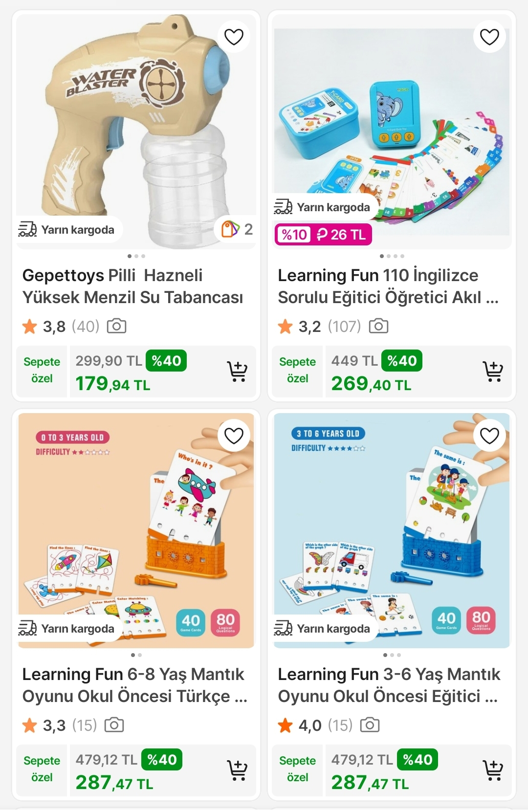
Task: Open Learning Fun 110 İngilizce product title
Action: [x=389, y=286]
